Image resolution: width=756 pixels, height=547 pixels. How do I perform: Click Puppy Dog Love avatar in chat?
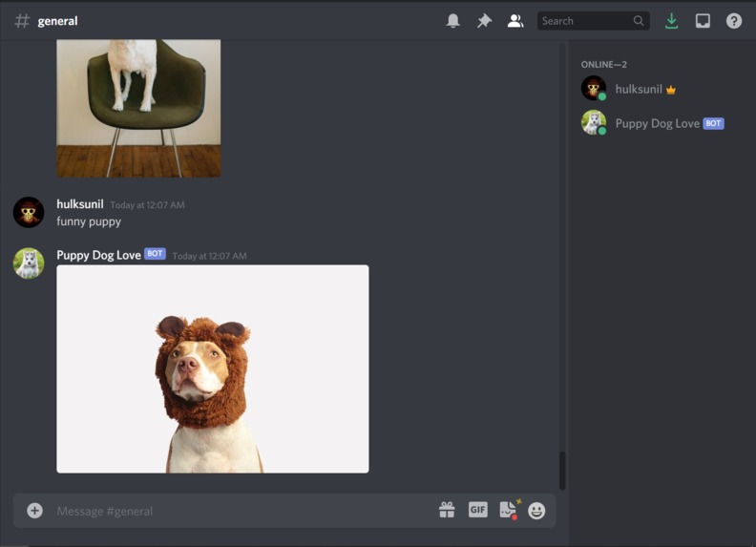29,263
